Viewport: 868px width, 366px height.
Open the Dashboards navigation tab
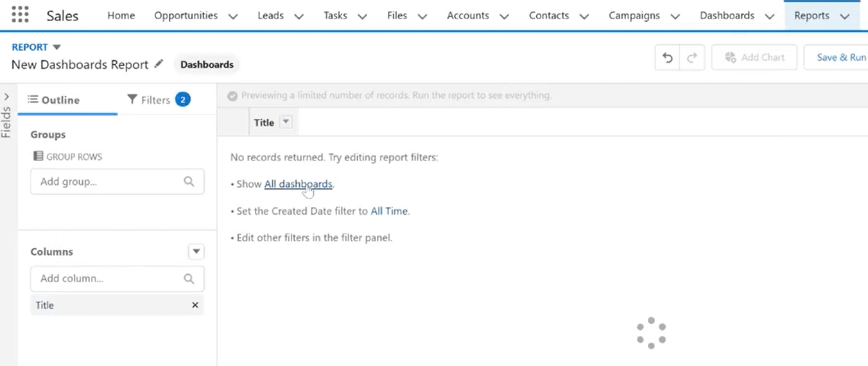coord(727,15)
